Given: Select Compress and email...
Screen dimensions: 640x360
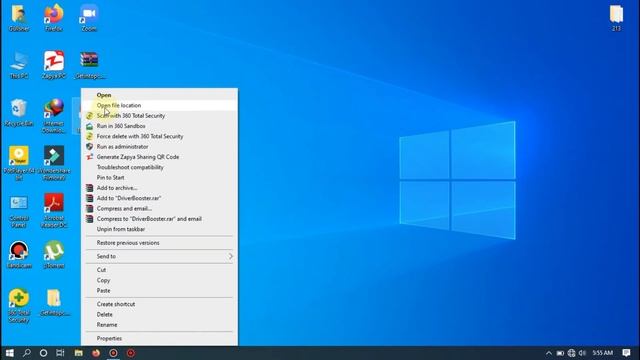Looking at the screenshot, I should [159, 209].
